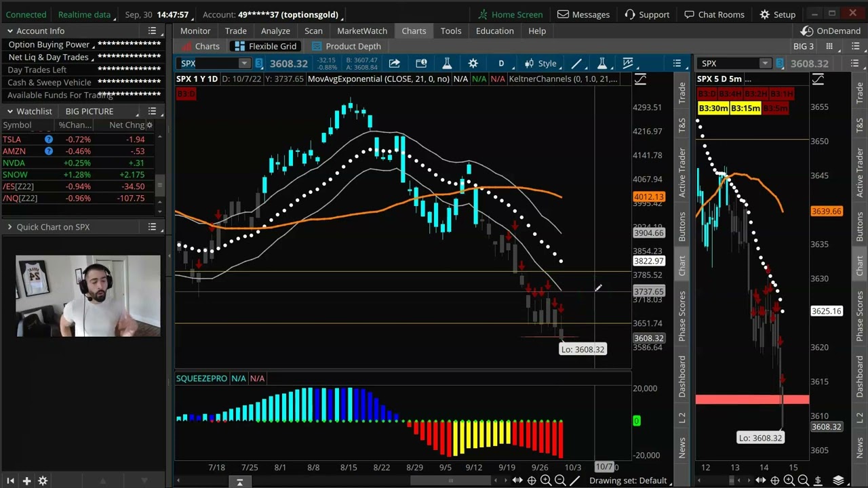The width and height of the screenshot is (868, 488).
Task: Click crosshair icon on main chart bottom bar
Action: click(x=532, y=481)
